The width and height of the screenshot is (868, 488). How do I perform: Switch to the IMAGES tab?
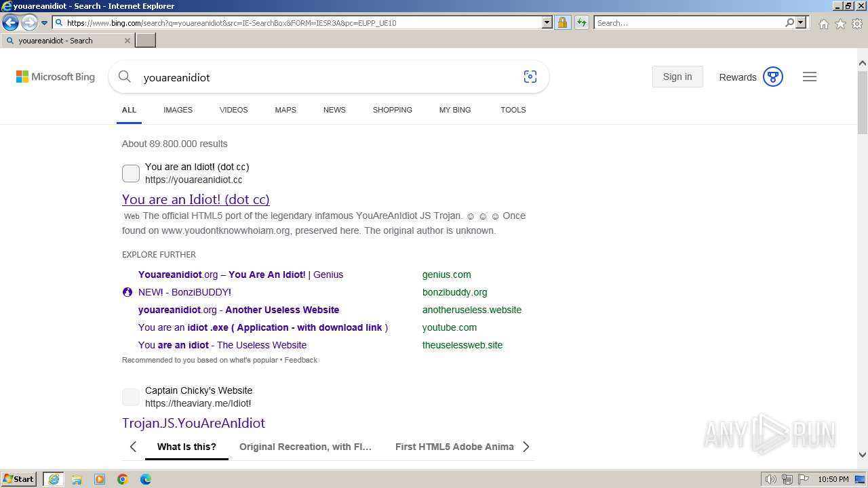click(178, 110)
